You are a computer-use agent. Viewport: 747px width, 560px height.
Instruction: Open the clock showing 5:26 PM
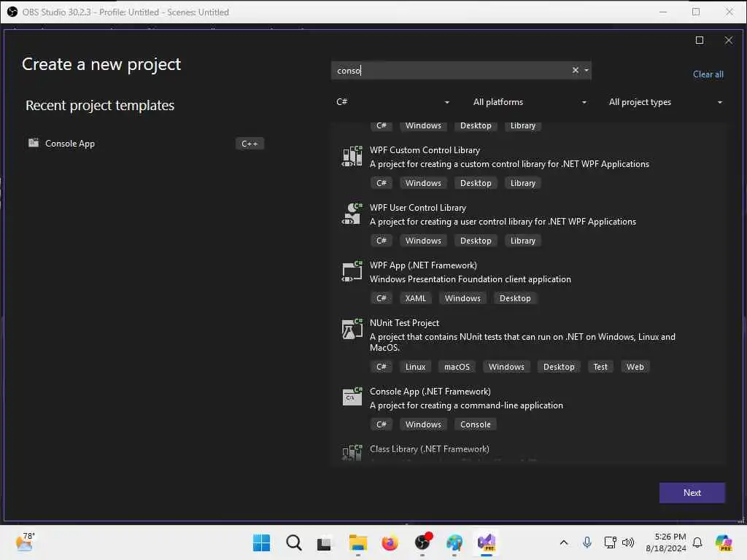(x=666, y=542)
